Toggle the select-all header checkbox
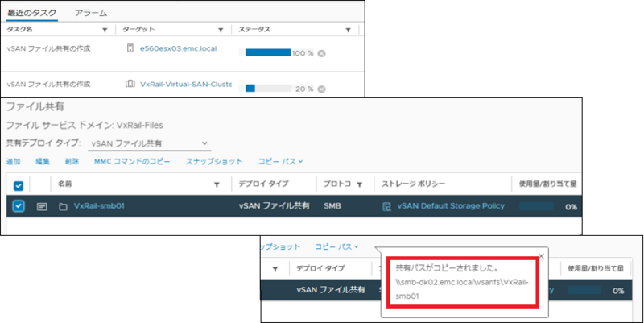 click(x=19, y=186)
